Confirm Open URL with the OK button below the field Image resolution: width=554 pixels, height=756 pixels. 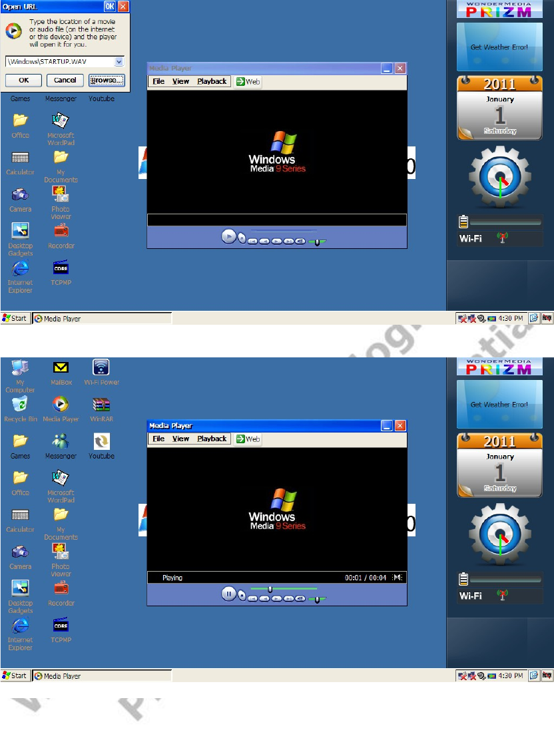click(x=24, y=81)
